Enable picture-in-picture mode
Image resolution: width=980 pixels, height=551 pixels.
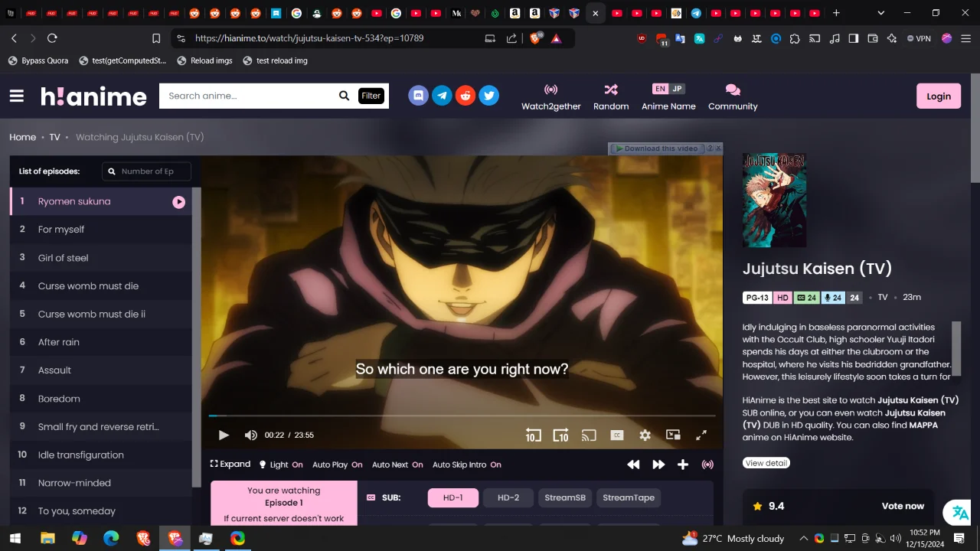coord(673,435)
